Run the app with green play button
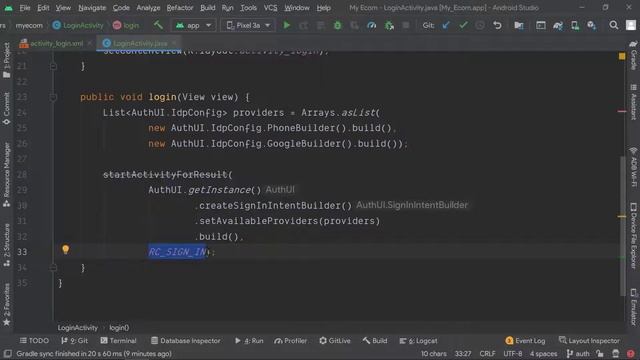Image resolution: width=640 pixels, height=360 pixels. (x=287, y=25)
